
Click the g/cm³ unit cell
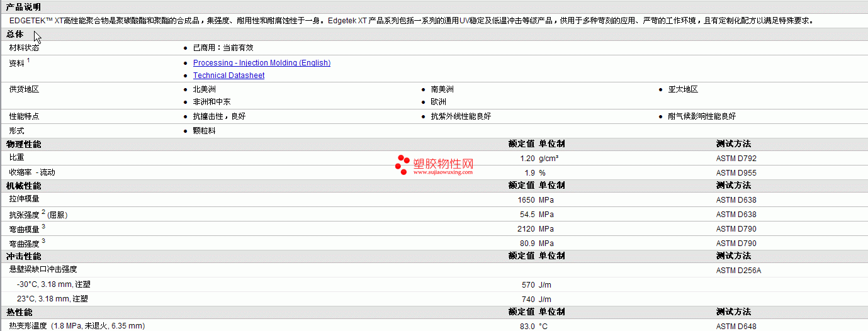pyautogui.click(x=549, y=159)
